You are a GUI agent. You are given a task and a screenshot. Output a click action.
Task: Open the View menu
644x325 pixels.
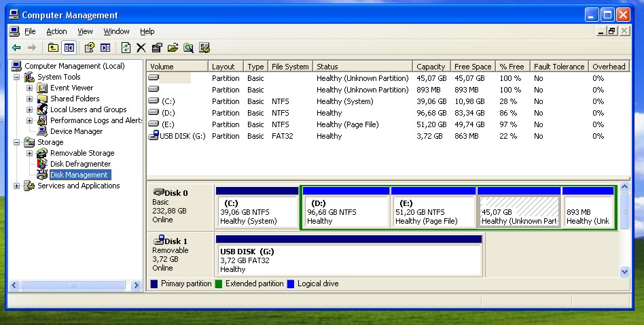(x=85, y=32)
